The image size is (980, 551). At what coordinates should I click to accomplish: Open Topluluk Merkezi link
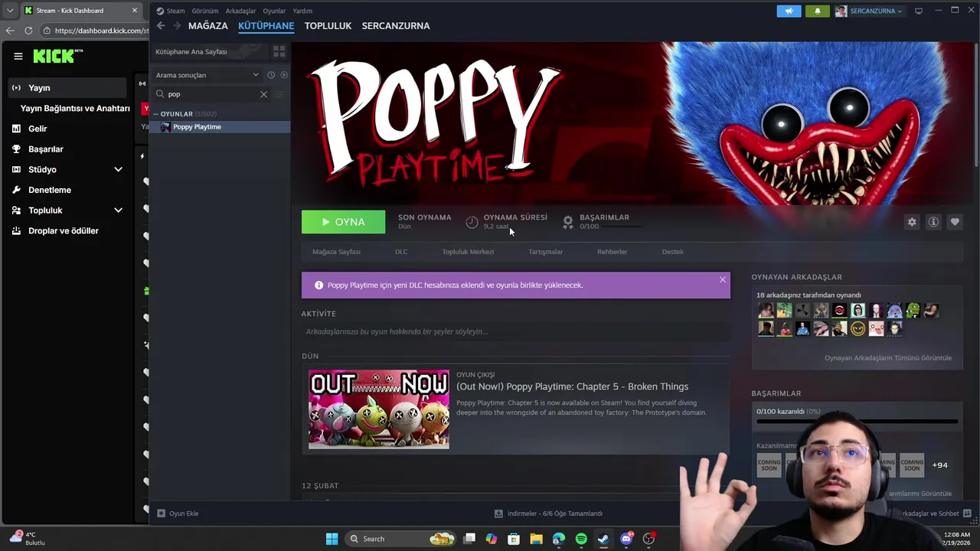(x=468, y=252)
